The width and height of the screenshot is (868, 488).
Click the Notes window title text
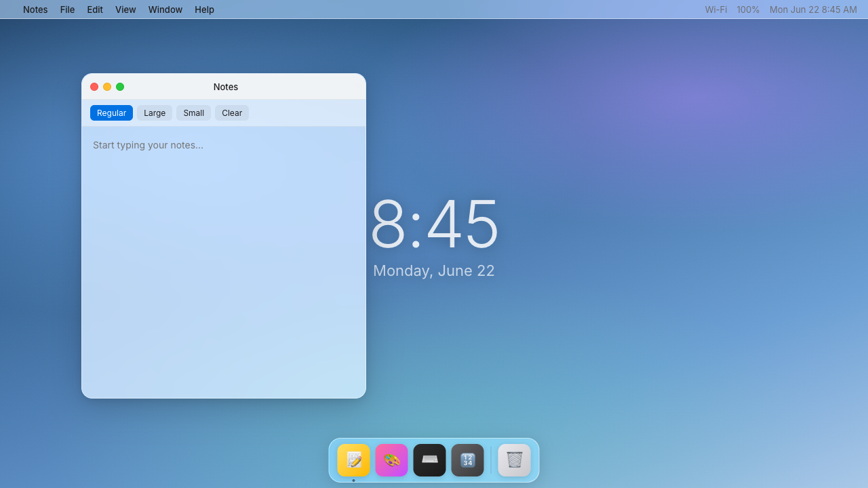click(x=226, y=87)
